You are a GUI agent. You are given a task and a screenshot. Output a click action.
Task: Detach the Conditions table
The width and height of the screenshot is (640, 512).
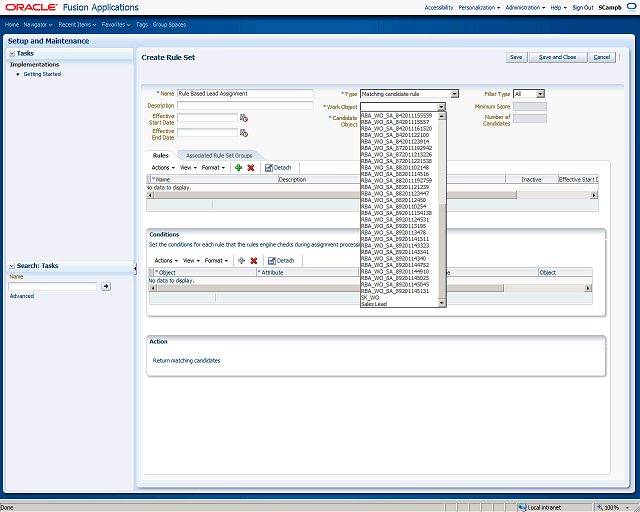[281, 260]
